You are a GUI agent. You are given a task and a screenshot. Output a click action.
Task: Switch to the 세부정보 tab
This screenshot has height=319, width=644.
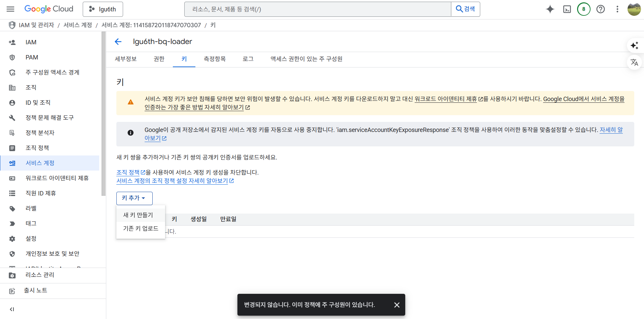pos(126,59)
